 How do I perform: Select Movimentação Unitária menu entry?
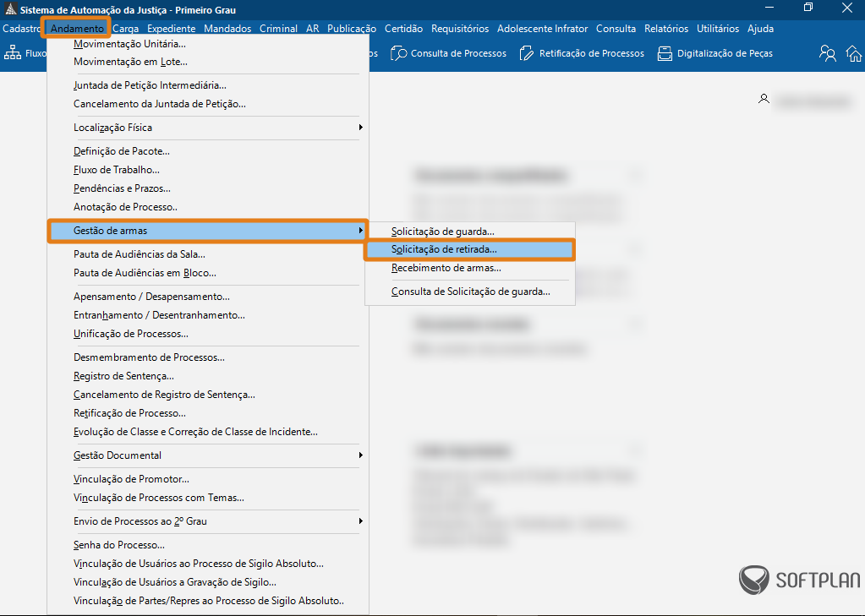pos(129,44)
